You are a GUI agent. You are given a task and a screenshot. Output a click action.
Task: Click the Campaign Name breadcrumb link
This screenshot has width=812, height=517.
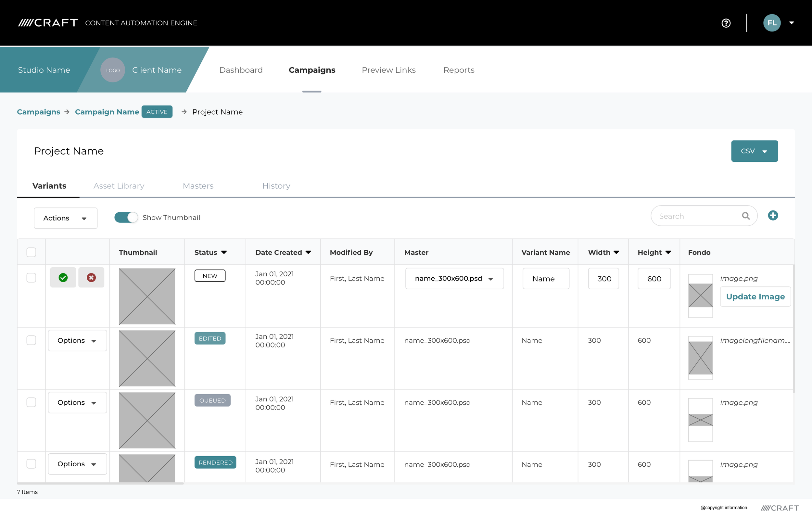(107, 112)
